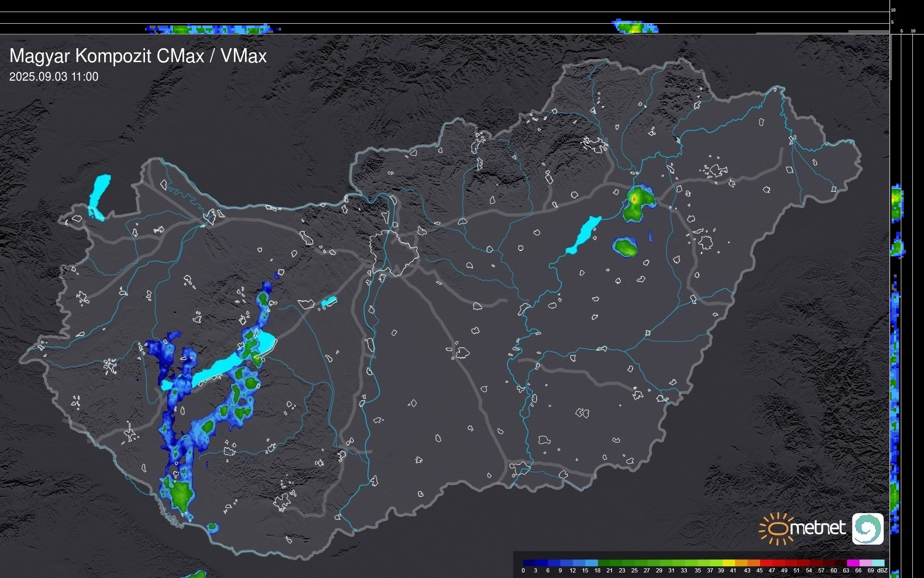Screen dimensions: 924x578
Task: Click the Magyar Kompozit CMax / VMax title
Action: 138,56
